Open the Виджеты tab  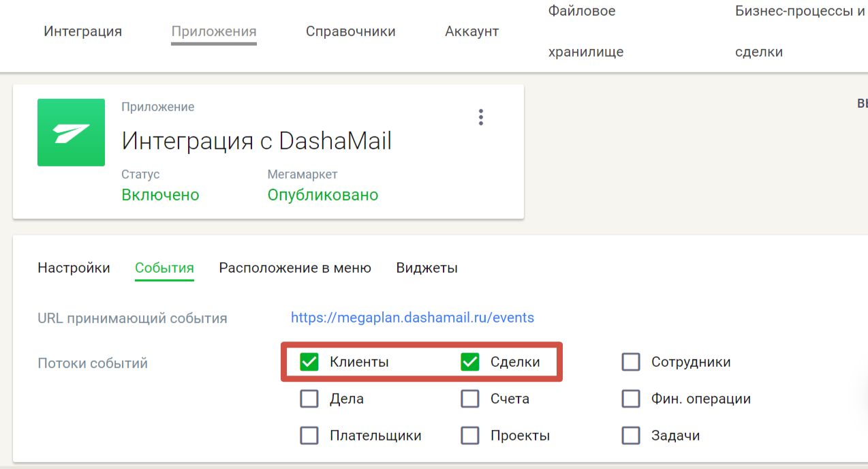tap(427, 268)
